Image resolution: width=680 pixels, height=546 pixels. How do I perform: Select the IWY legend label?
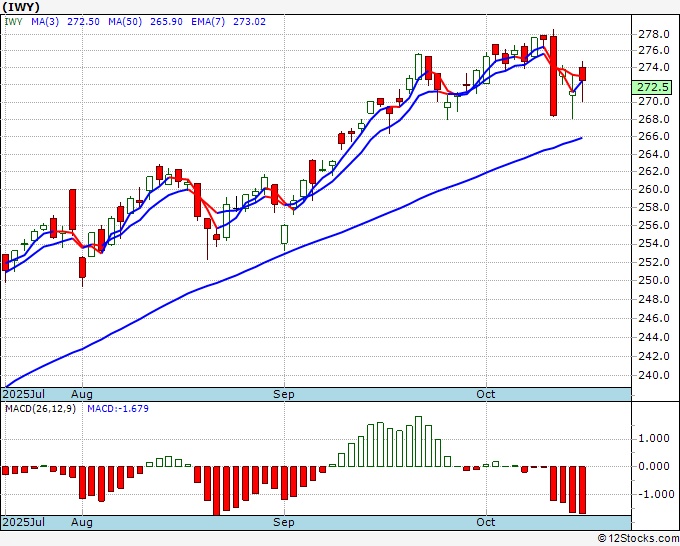pyautogui.click(x=13, y=22)
